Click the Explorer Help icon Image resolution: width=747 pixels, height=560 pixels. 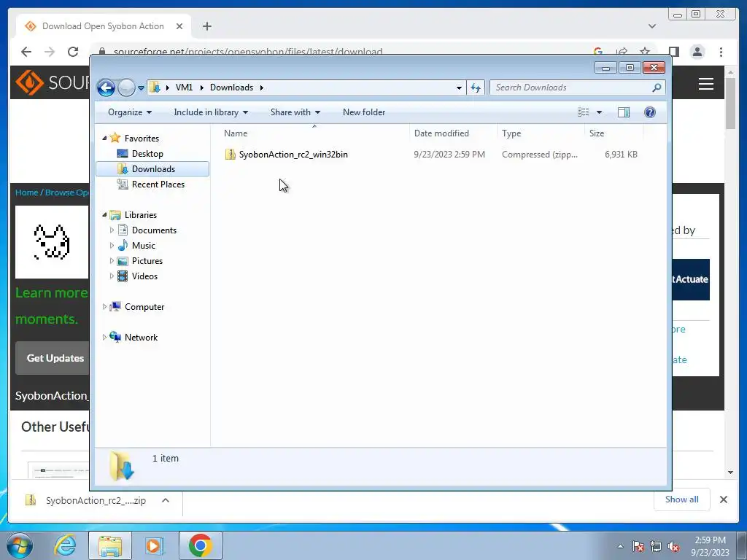coord(650,112)
